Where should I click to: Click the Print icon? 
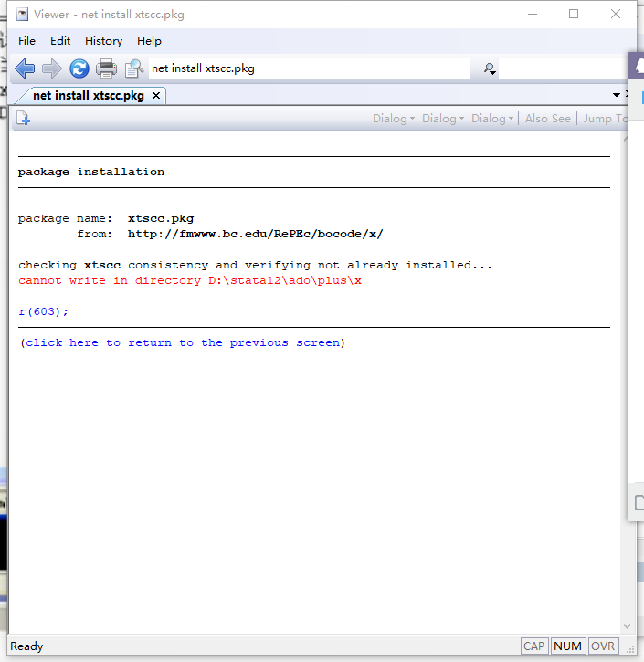(x=106, y=68)
